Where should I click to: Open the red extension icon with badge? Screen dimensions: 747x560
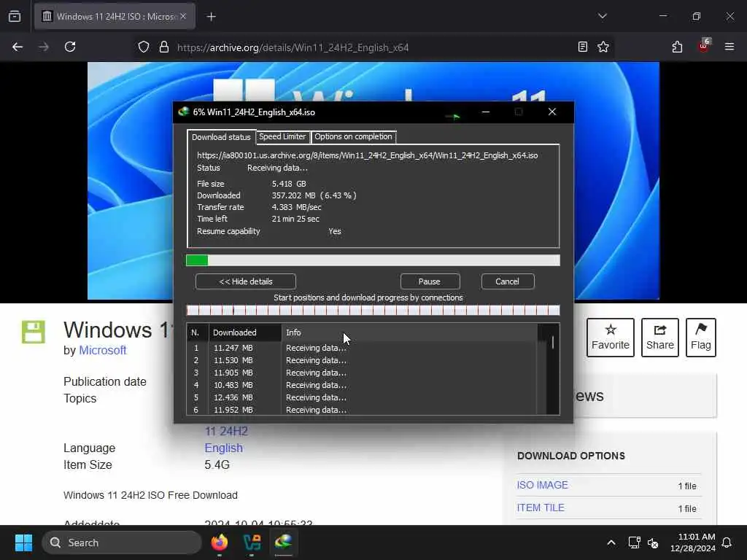[x=703, y=46]
